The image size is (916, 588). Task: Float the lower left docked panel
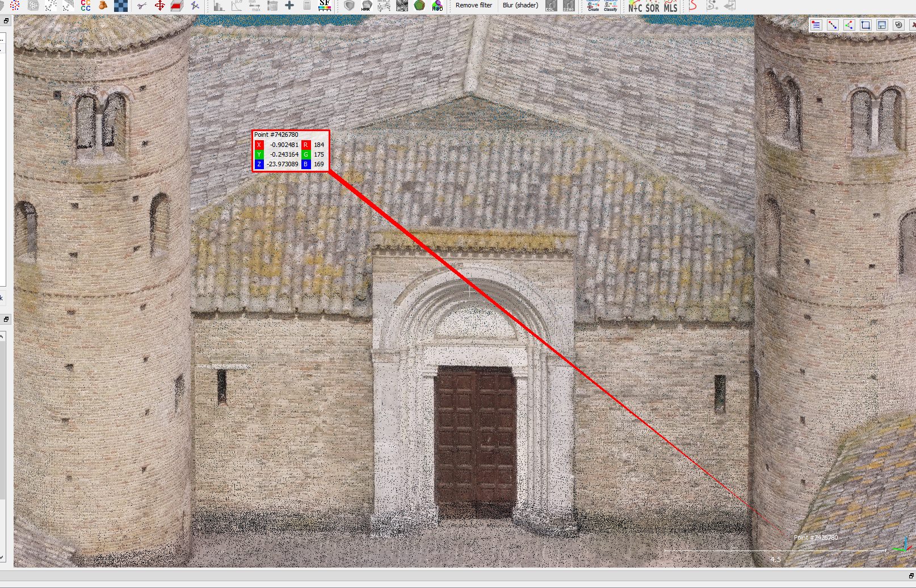point(6,320)
